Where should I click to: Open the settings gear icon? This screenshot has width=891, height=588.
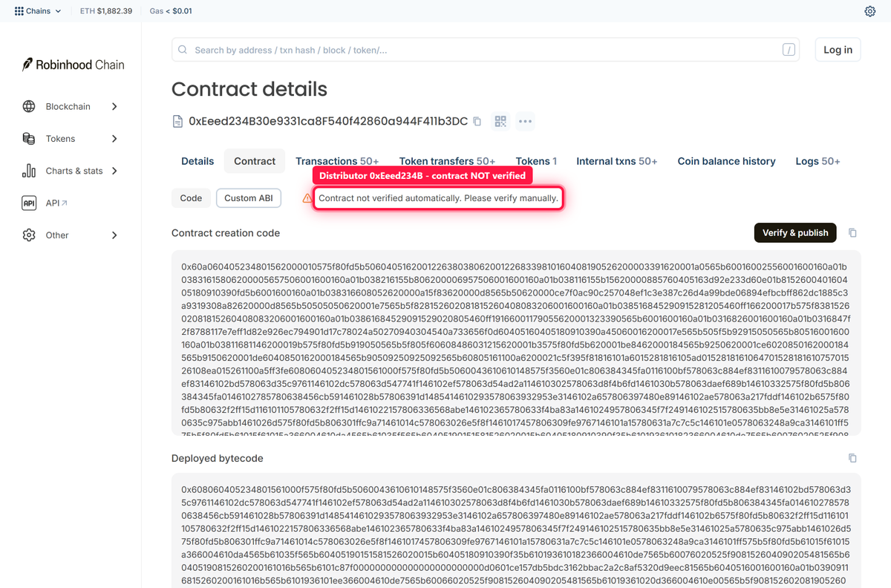(870, 11)
